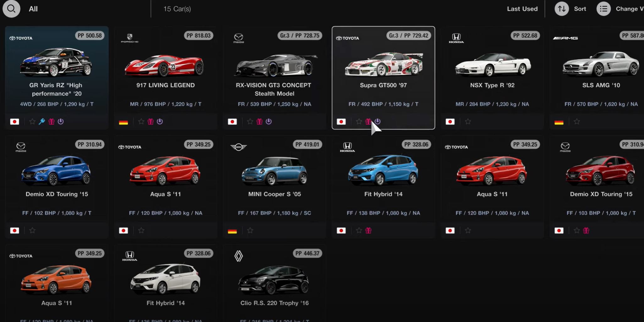Click the 'MINI Cooper S '05' name

click(275, 194)
